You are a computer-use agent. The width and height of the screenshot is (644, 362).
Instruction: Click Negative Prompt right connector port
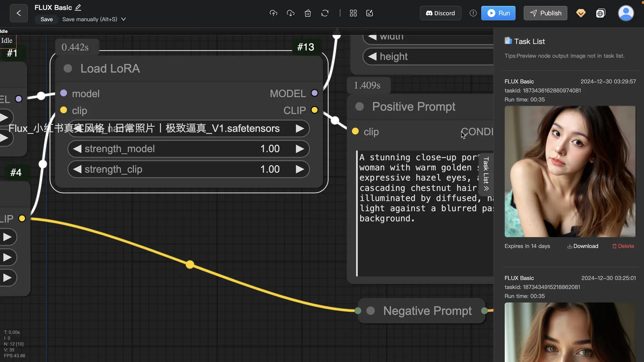[484, 311]
